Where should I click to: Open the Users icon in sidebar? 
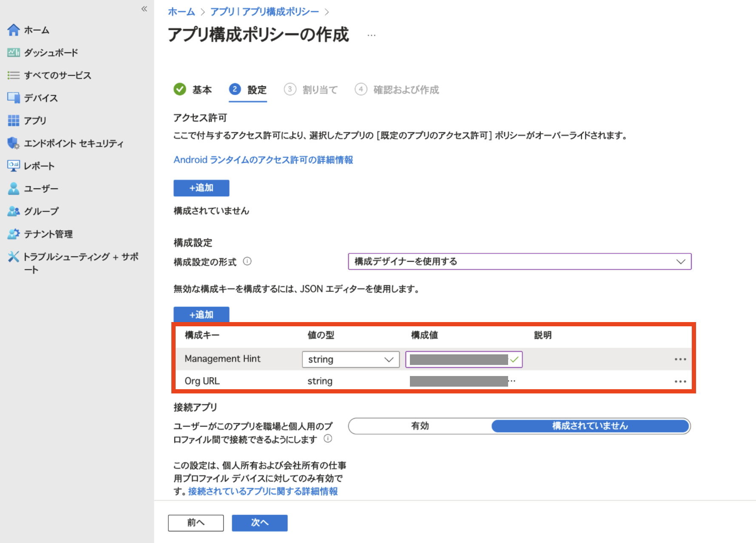point(13,189)
